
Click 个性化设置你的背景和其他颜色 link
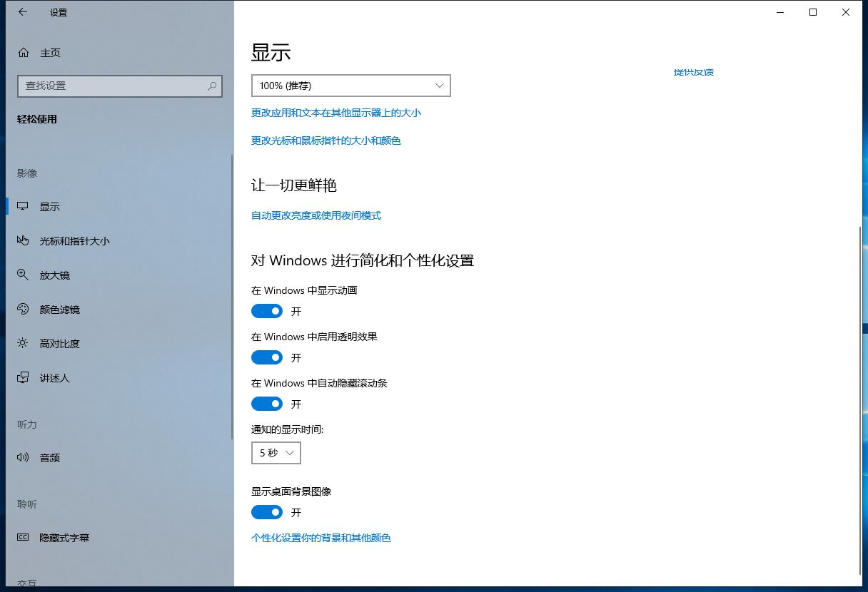(321, 538)
